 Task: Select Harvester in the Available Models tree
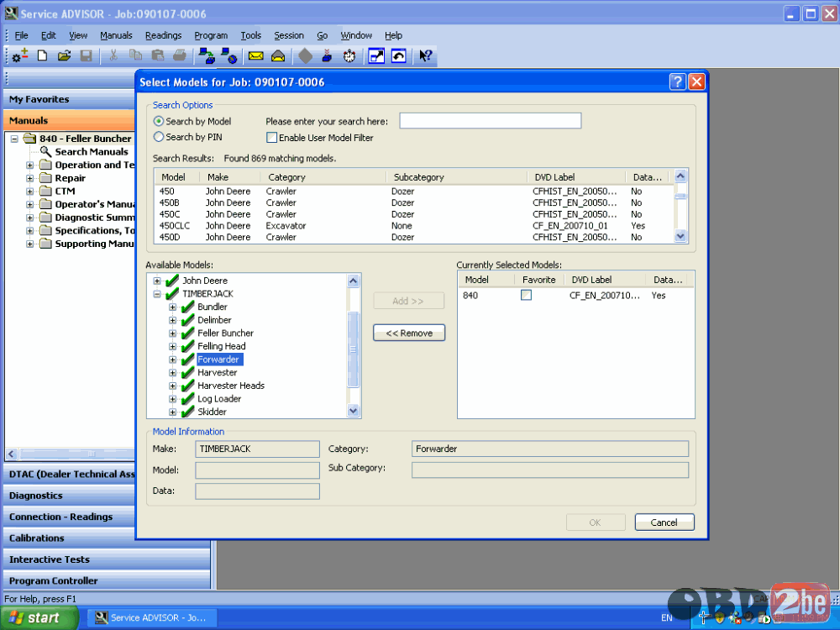(x=217, y=372)
